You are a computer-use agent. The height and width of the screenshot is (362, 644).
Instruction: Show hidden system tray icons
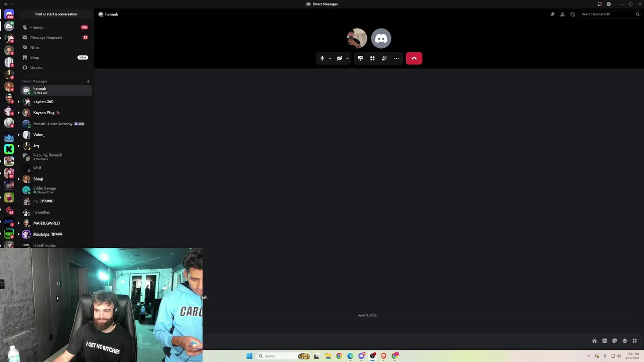(589, 356)
